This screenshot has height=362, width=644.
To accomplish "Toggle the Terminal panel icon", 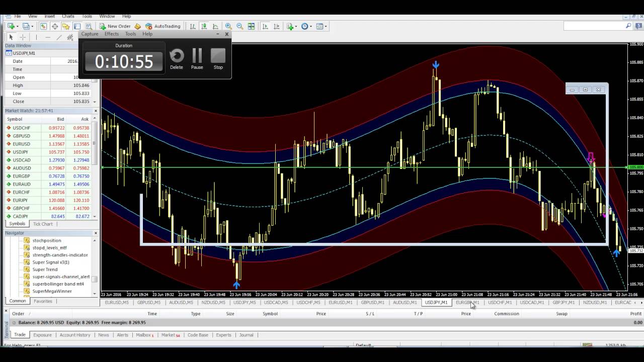I will click(77, 26).
